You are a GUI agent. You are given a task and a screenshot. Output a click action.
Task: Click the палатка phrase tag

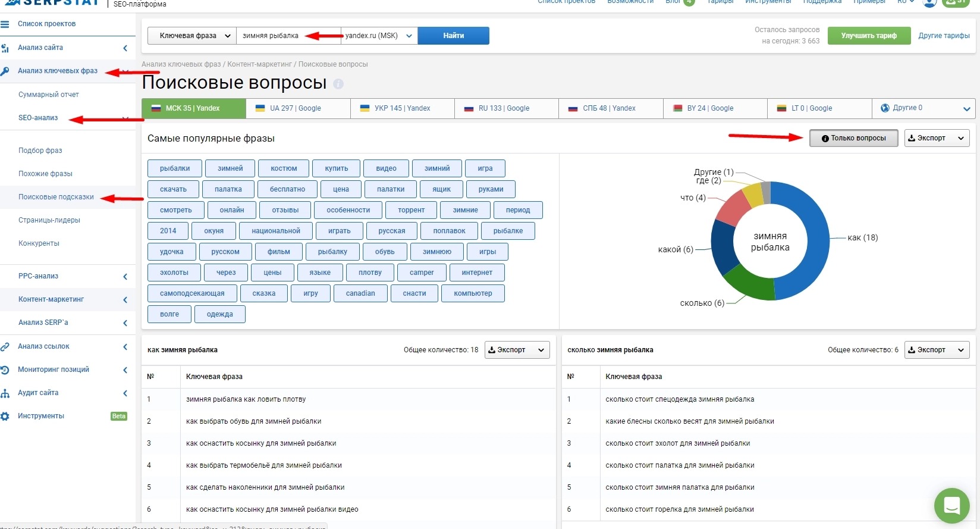point(228,189)
